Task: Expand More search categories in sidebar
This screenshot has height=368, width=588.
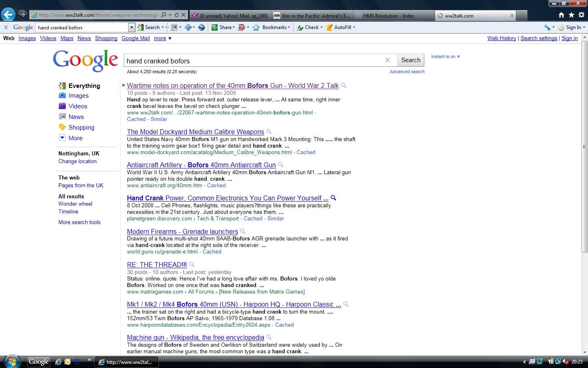Action: [75, 138]
